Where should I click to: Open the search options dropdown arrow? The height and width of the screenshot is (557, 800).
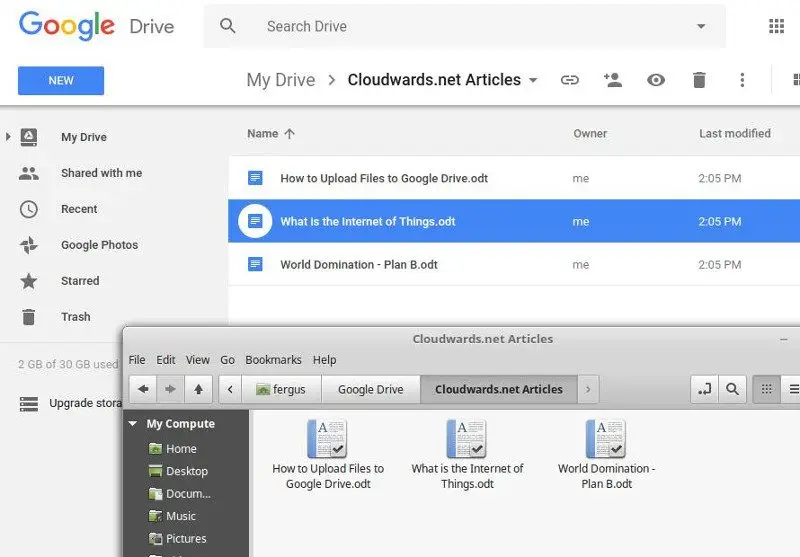pyautogui.click(x=701, y=26)
